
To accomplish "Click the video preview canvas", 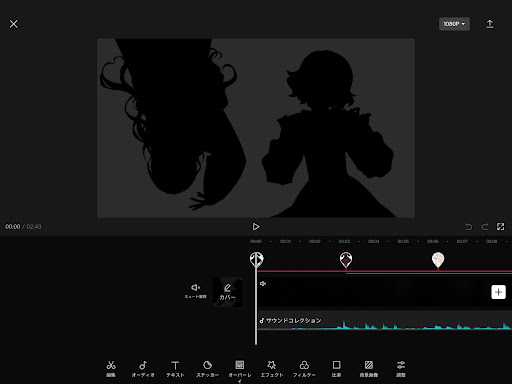I will coord(256,128).
